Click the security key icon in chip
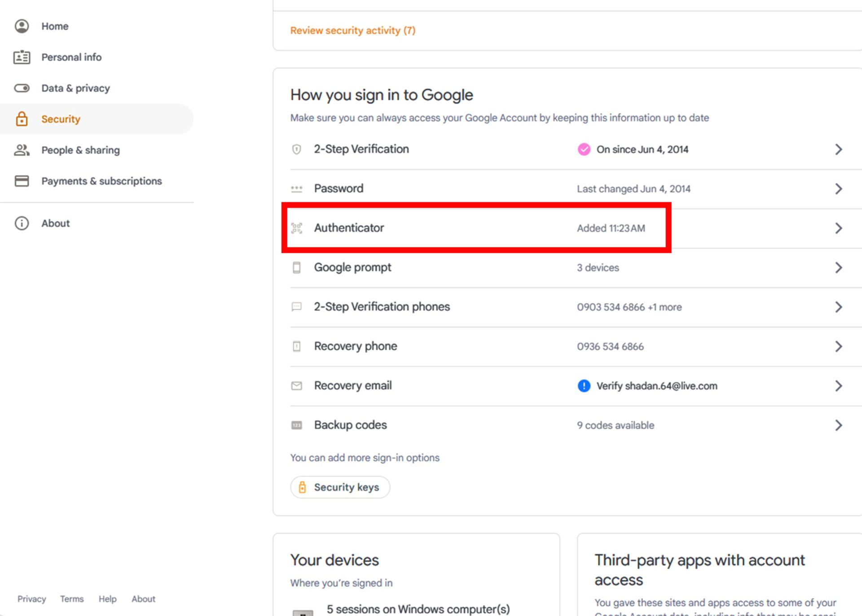Image resolution: width=862 pixels, height=616 pixels. [302, 487]
